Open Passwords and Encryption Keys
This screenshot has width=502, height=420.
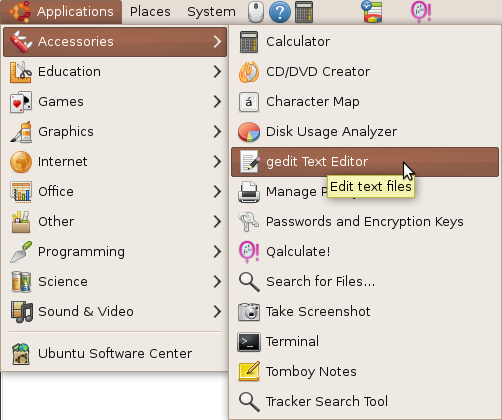pos(365,222)
